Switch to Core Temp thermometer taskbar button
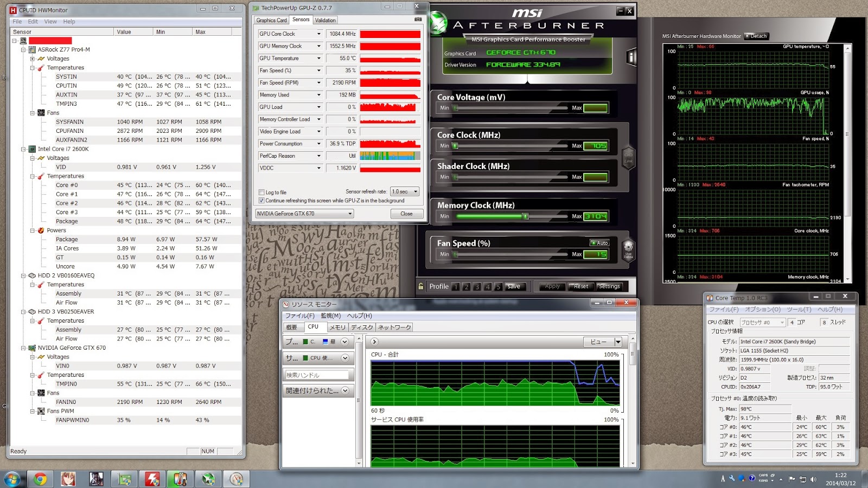Screen dimensions: 868x488 [x=181, y=479]
